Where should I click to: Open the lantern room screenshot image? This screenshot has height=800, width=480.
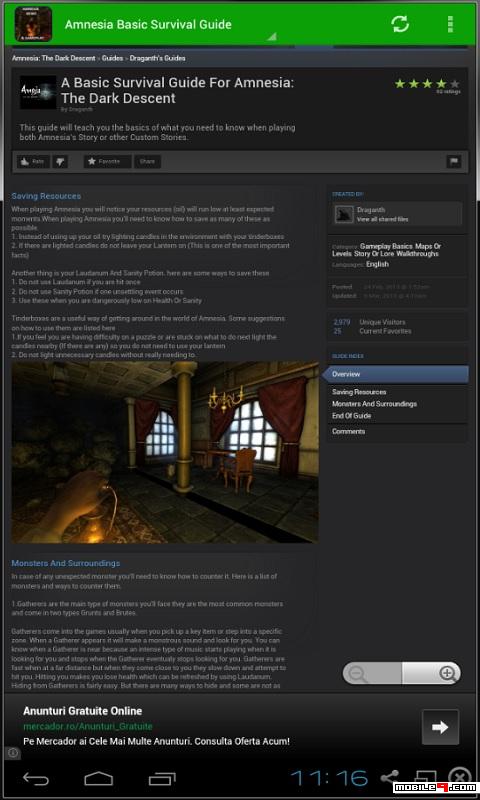165,453
